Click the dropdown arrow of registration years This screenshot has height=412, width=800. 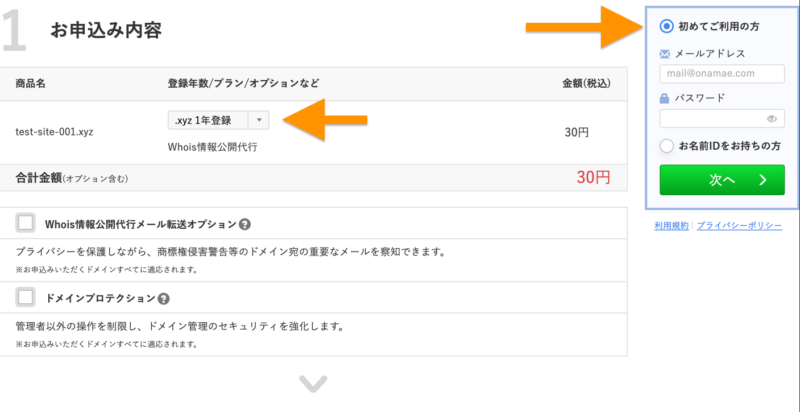259,120
